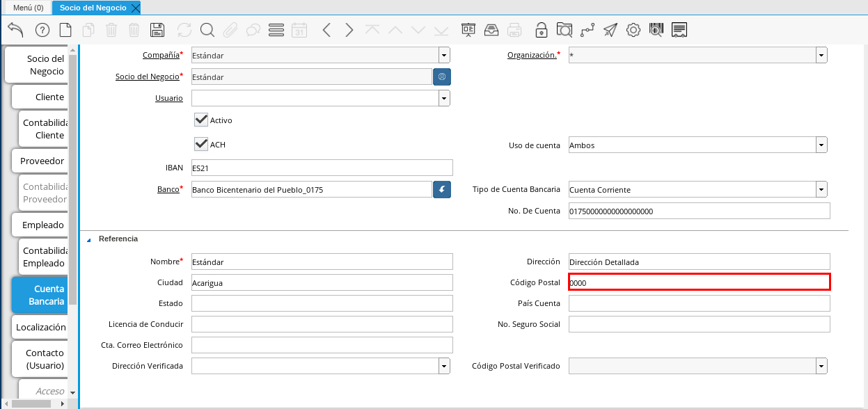This screenshot has width=868, height=409.
Task: Save the record using the floppy disk icon
Action: point(157,30)
